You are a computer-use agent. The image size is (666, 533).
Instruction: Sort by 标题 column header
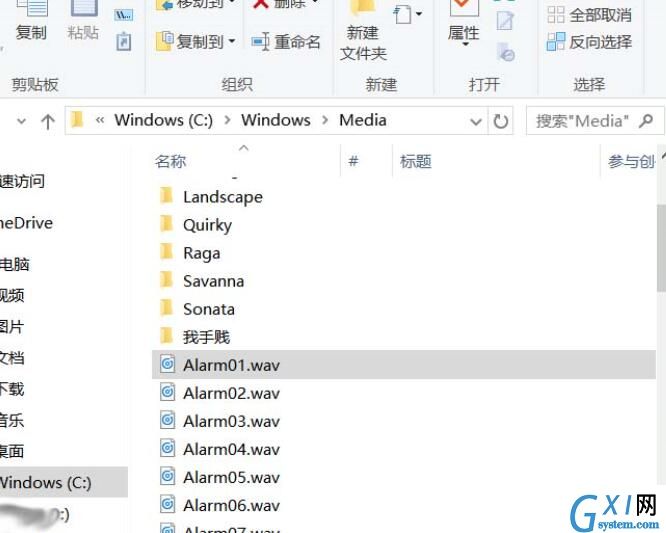point(416,161)
